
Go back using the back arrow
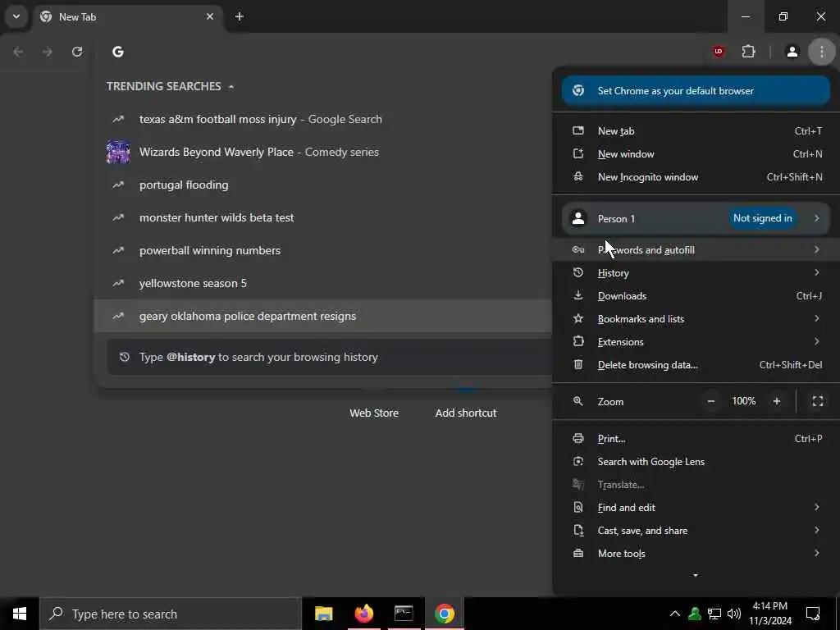[x=18, y=52]
